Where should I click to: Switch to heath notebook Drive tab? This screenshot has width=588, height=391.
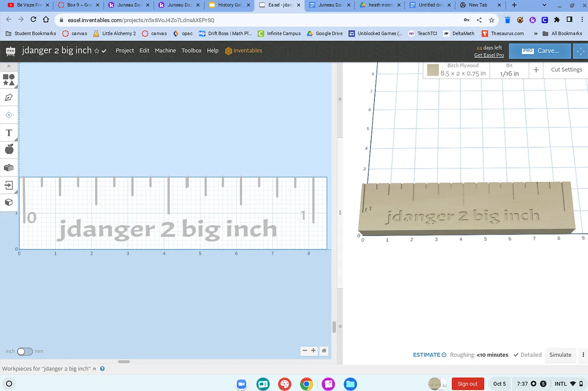click(x=380, y=5)
